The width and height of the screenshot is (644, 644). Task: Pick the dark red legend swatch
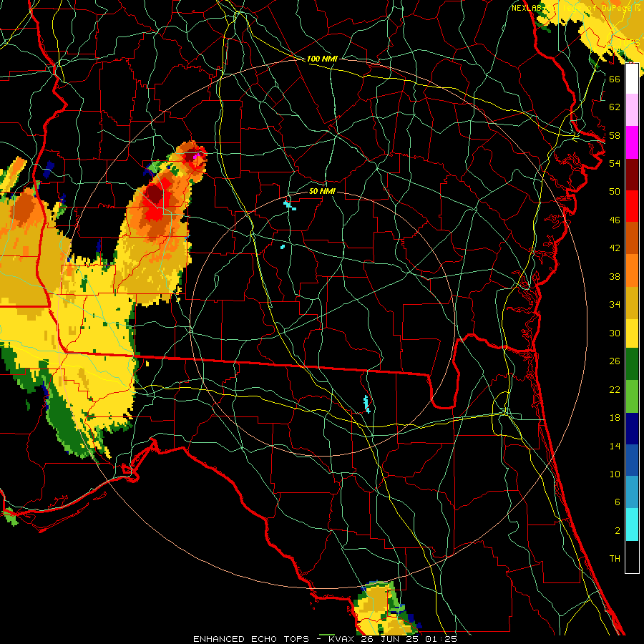point(632,174)
